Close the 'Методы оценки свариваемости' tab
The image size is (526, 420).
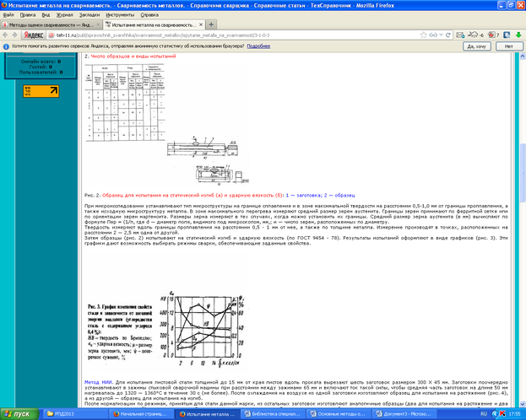[98, 24]
